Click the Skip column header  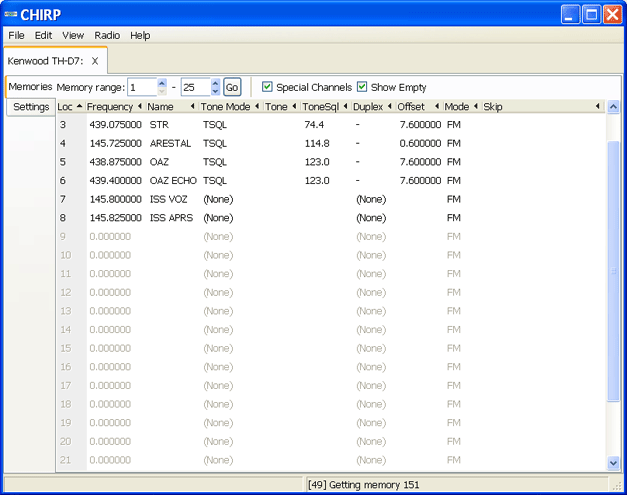click(542, 107)
